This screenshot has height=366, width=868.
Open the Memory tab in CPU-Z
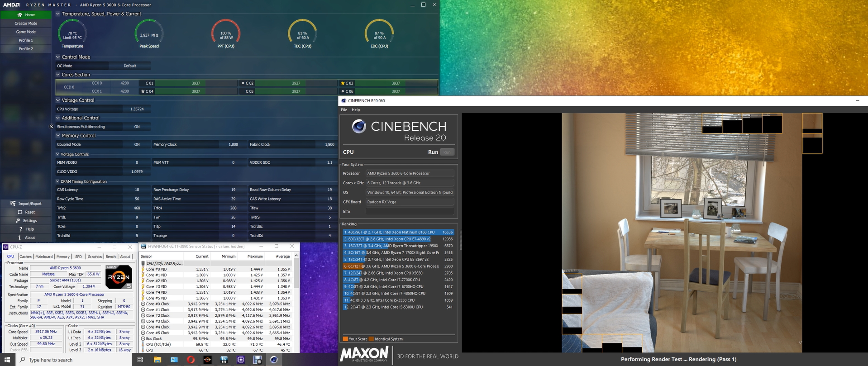click(63, 257)
